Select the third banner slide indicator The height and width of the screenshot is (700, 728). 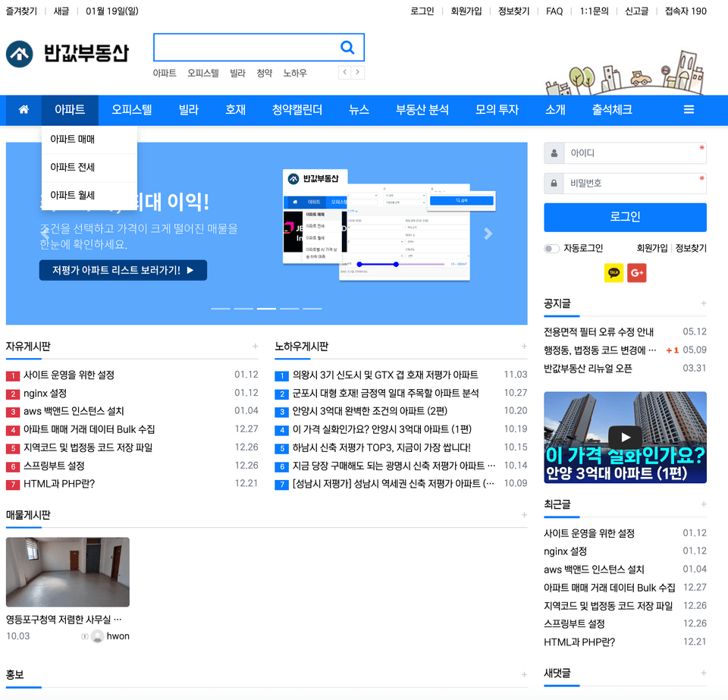266,309
